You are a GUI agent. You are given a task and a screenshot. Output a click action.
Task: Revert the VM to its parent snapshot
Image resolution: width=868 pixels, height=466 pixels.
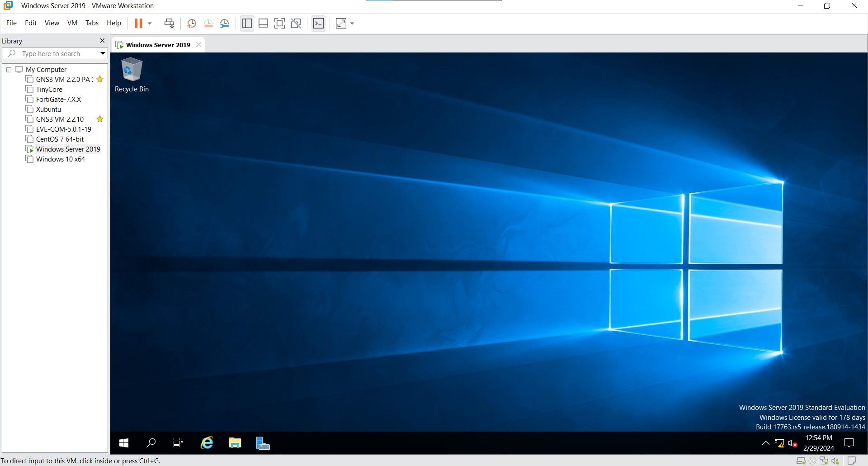coord(208,23)
